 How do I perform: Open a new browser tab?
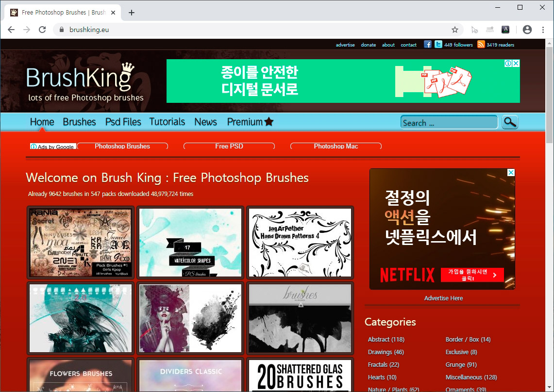(x=132, y=13)
